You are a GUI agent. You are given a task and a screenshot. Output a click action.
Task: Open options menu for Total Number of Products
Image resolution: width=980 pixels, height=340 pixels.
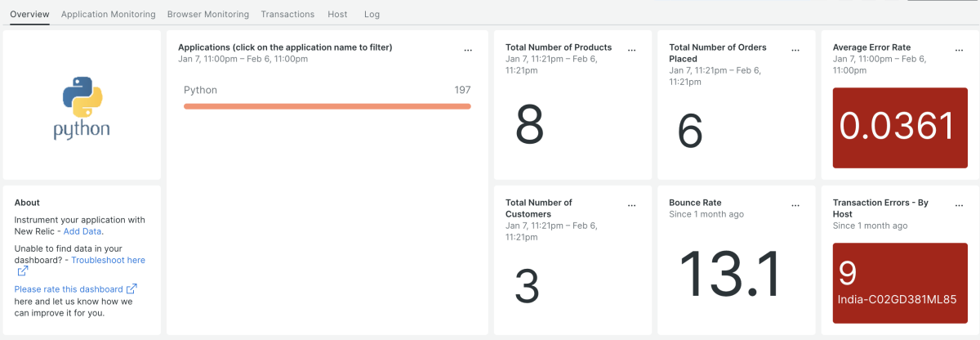point(631,50)
